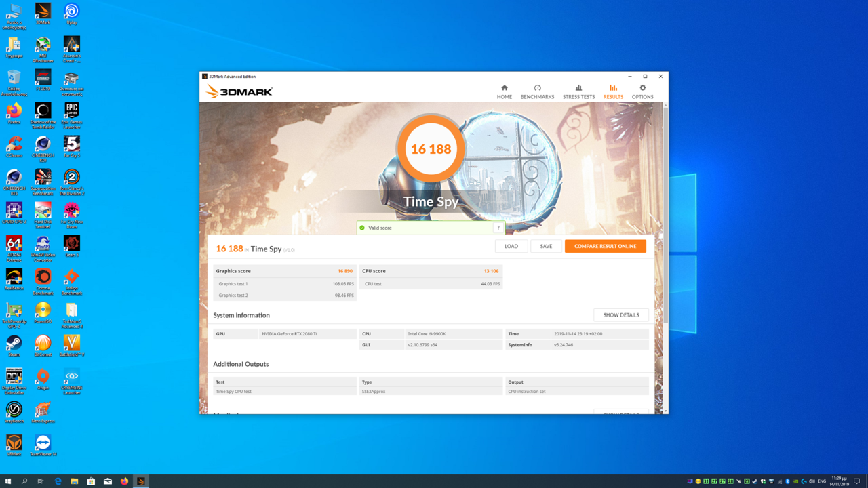The height and width of the screenshot is (488, 868).
Task: Select the MSI Afterburner desktop icon
Action: (43, 49)
